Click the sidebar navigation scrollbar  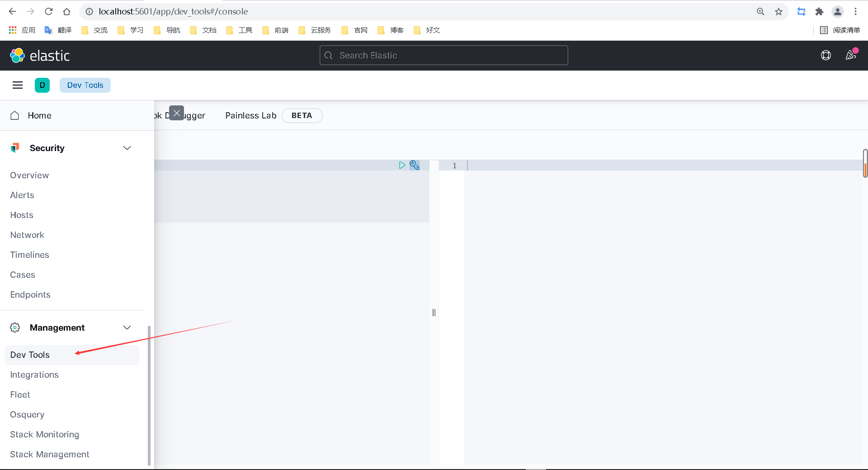149,395
